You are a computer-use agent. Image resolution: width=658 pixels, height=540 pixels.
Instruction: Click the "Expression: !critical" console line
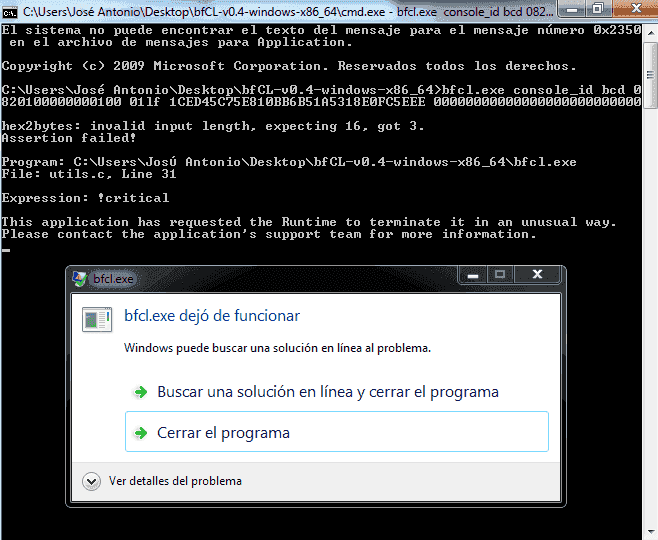click(85, 198)
